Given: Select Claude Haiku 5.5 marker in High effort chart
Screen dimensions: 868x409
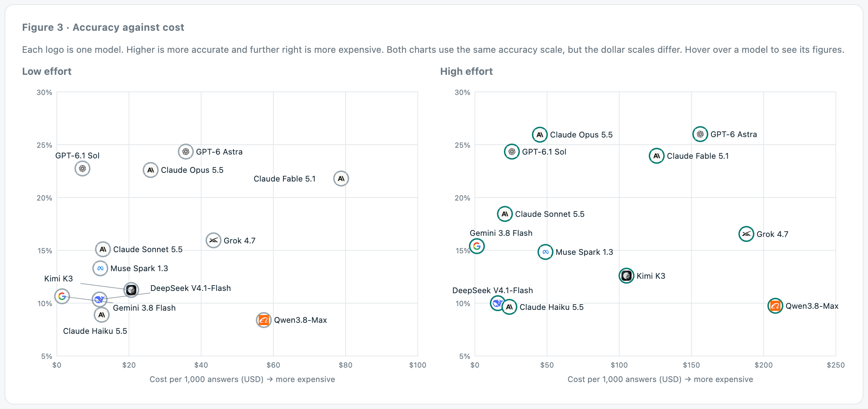Looking at the screenshot, I should [x=509, y=307].
